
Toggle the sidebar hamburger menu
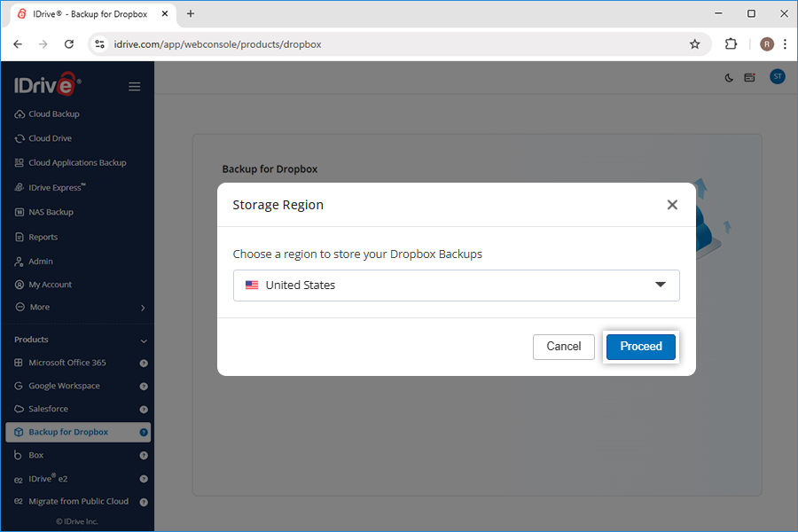(x=135, y=87)
